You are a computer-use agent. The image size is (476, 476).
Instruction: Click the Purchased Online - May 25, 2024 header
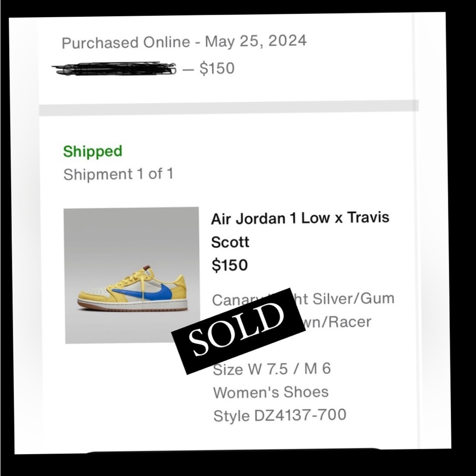pyautogui.click(x=184, y=41)
